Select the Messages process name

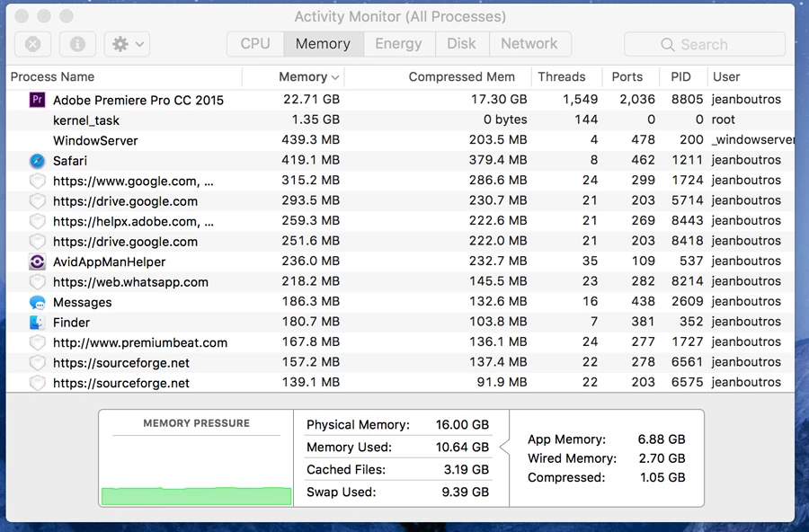point(82,302)
